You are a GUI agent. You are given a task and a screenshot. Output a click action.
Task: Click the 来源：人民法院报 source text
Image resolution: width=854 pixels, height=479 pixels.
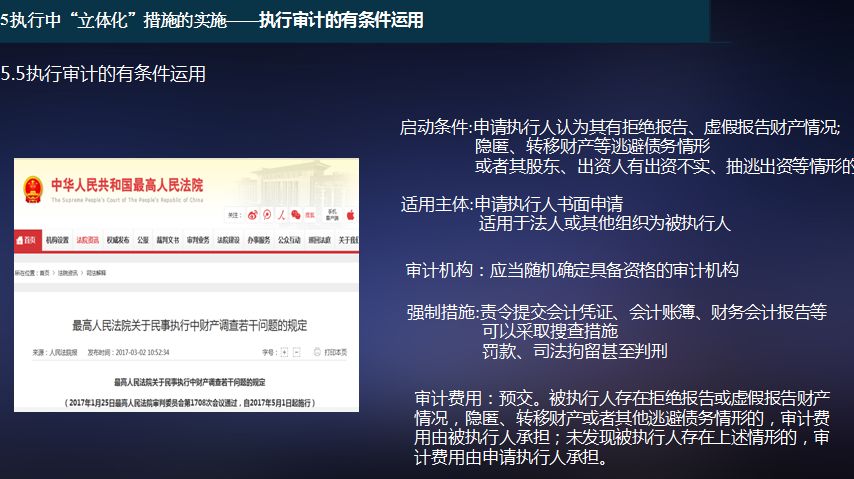(x=54, y=353)
